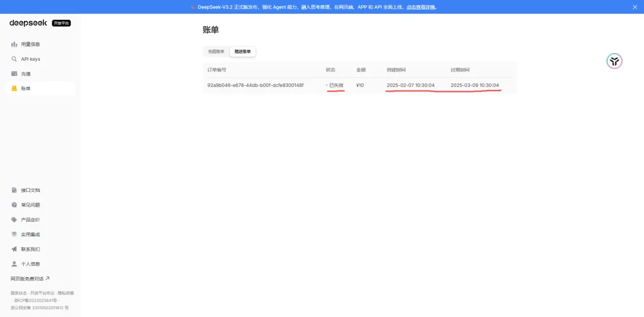Click the 实用集成 stack icon
Viewport: 644px width, 317px height.
[x=14, y=234]
